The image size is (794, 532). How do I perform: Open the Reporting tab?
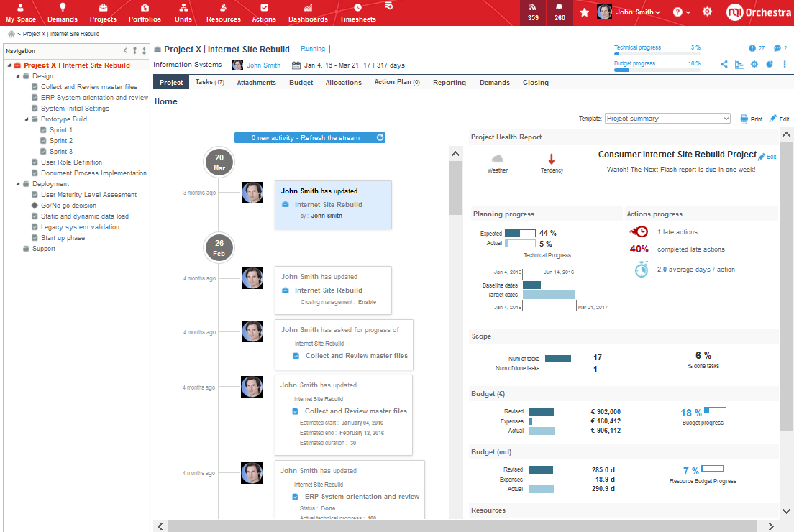450,83
